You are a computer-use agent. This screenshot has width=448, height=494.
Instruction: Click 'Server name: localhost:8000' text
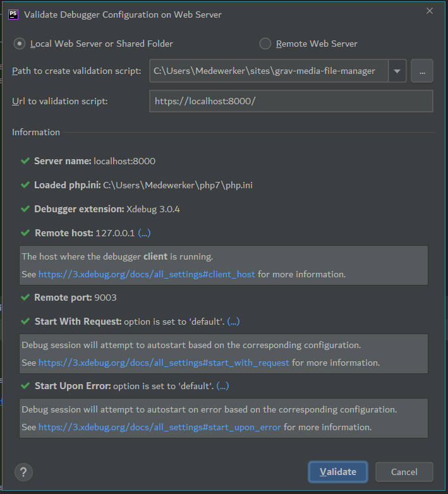(x=95, y=161)
